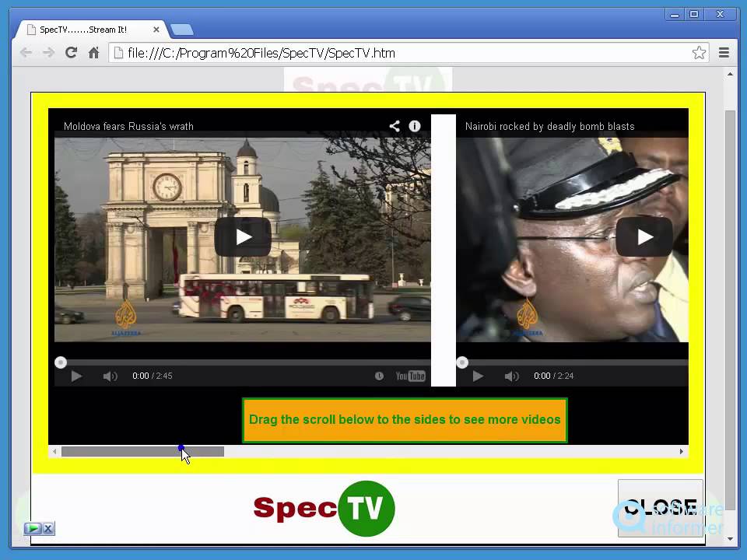Click the orange Drag the scroll banner
Viewport: 747px width, 560px height.
(405, 420)
